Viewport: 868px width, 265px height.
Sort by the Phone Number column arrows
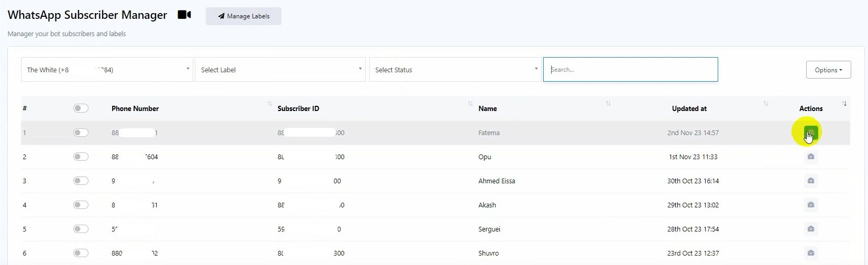[x=269, y=104]
